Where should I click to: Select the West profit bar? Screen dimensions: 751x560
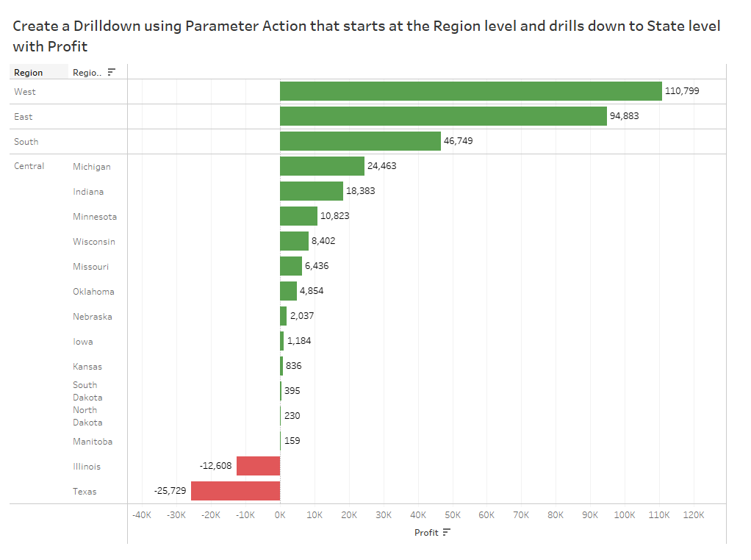click(x=470, y=91)
